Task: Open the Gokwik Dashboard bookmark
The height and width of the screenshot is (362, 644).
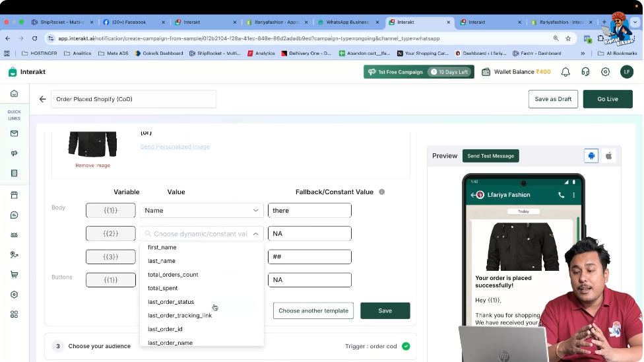Action: point(158,54)
